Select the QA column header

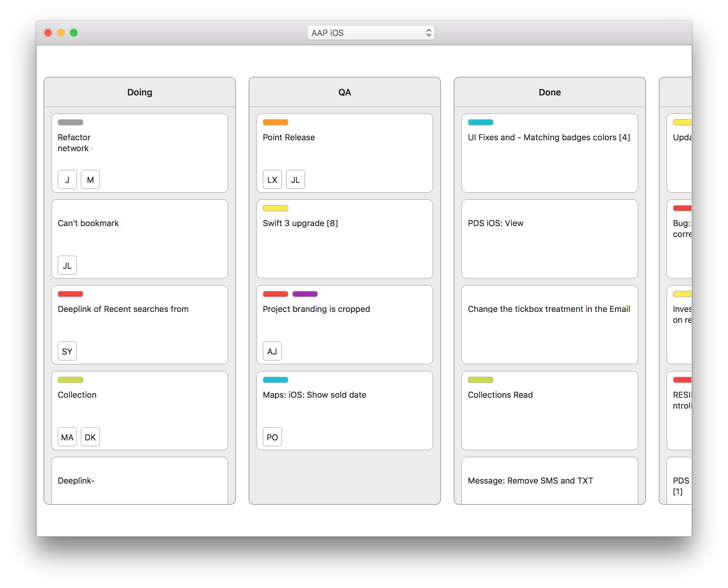tap(344, 92)
